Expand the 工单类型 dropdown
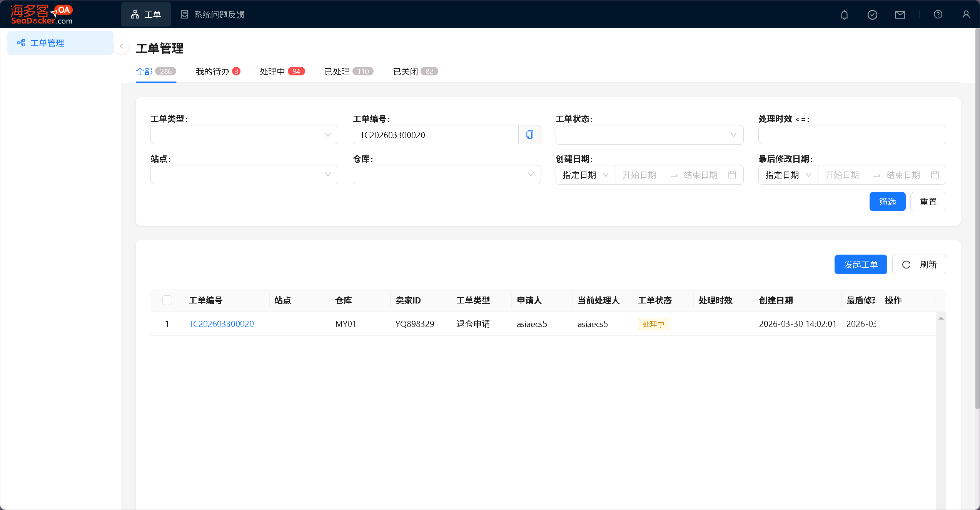The image size is (980, 510). (x=244, y=135)
